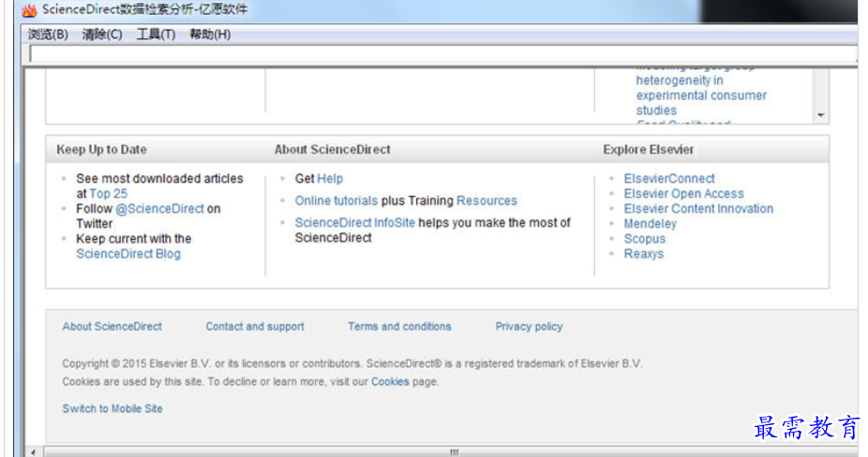Click the inner panel scroll down arrow

point(821,115)
